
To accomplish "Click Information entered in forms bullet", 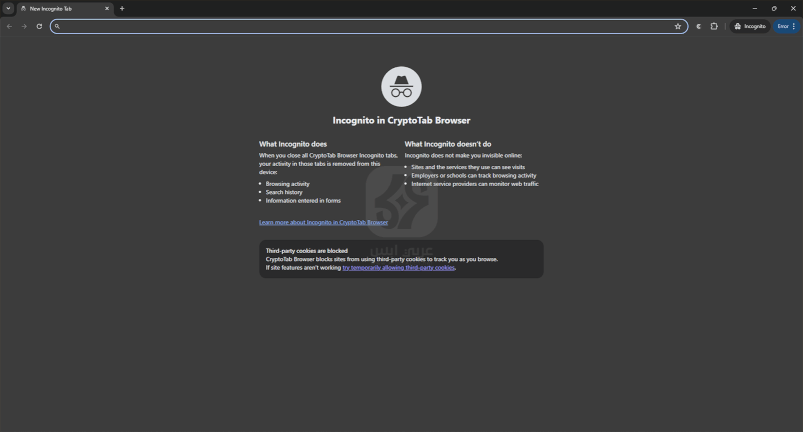I will [x=303, y=201].
